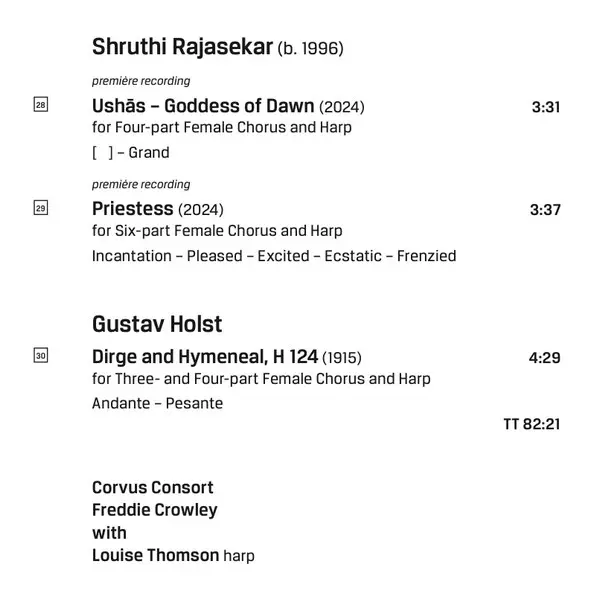Select the Priestess track title
600x599 pixels.
coord(132,209)
